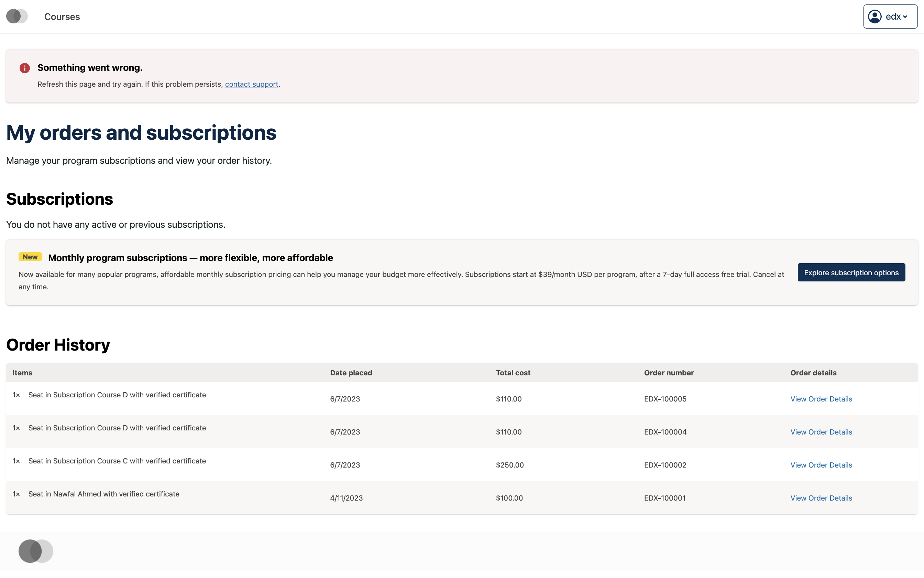This screenshot has height=578, width=924.
Task: Click order number EDX-100001
Action: tap(665, 498)
